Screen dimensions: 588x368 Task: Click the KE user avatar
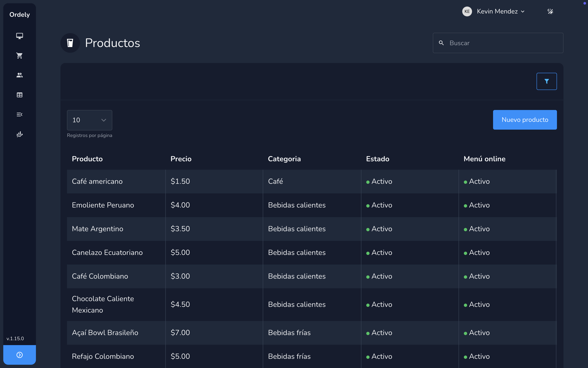tap(467, 11)
